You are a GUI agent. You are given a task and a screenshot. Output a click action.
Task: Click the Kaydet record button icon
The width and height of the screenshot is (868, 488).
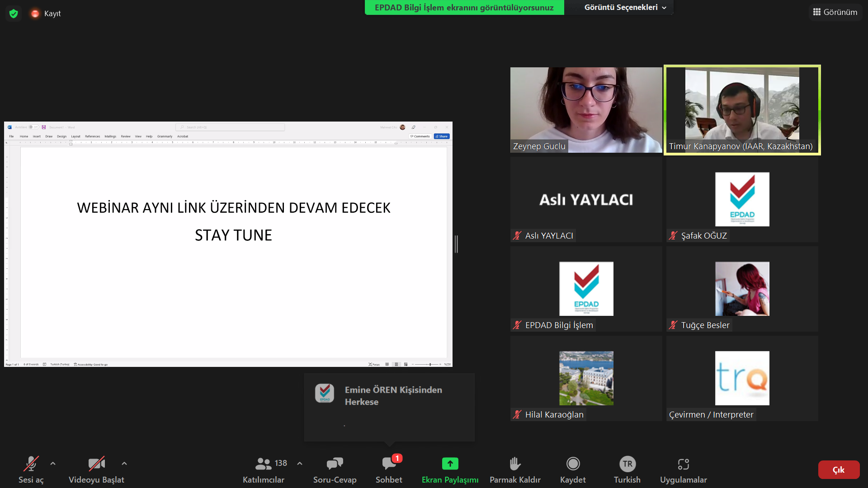[573, 464]
